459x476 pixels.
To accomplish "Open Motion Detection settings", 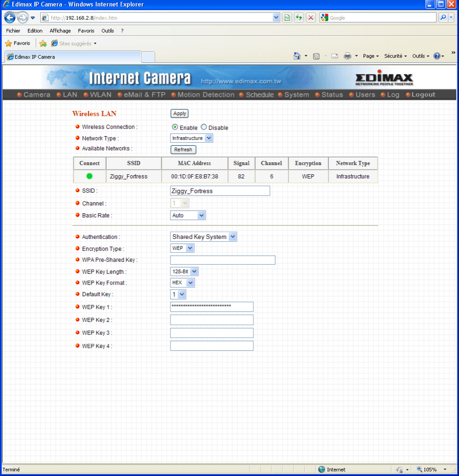I will pos(203,95).
